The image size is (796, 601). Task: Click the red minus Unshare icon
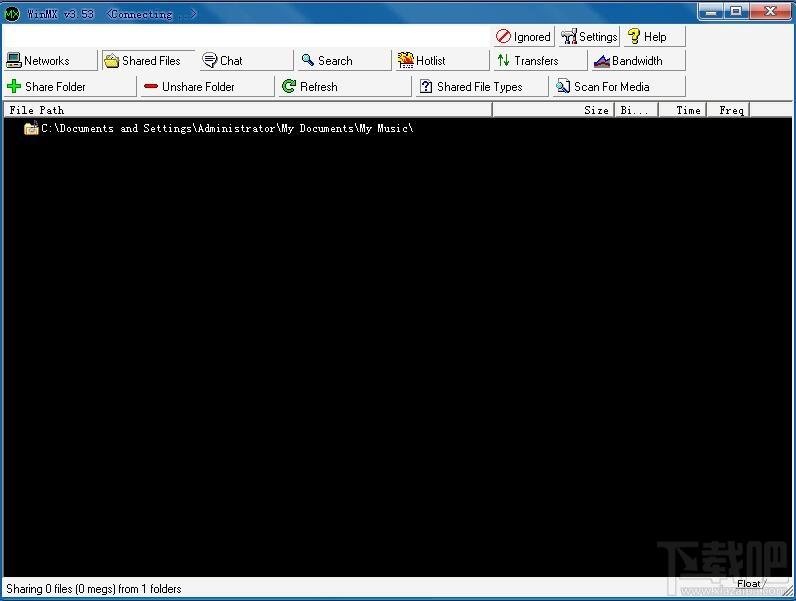151,86
